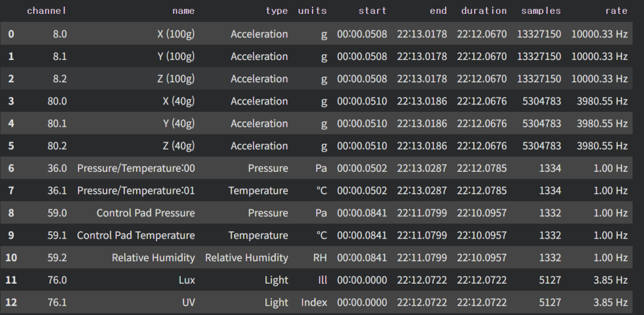
Task: Click channel value 59.2
Action: 56,258
